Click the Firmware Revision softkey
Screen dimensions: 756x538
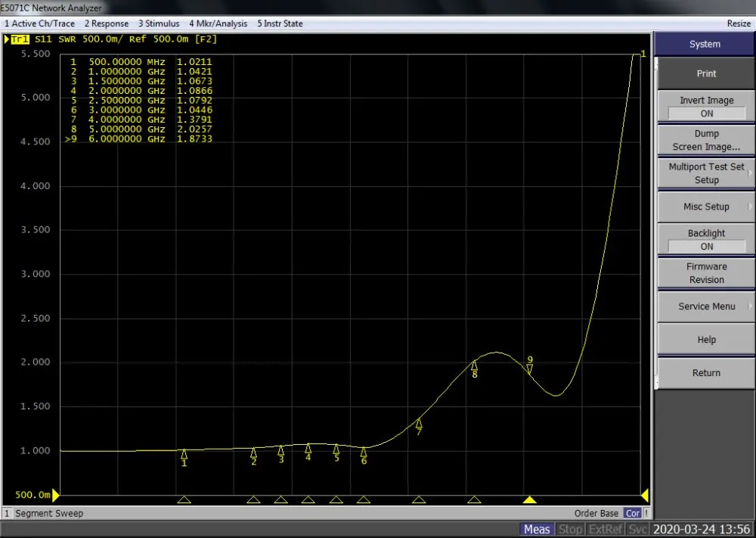pyautogui.click(x=706, y=273)
